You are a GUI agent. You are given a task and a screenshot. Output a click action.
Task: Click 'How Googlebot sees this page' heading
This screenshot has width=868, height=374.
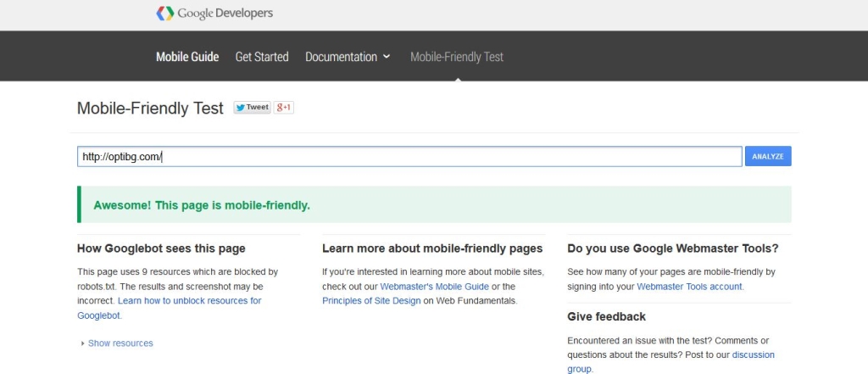(161, 248)
